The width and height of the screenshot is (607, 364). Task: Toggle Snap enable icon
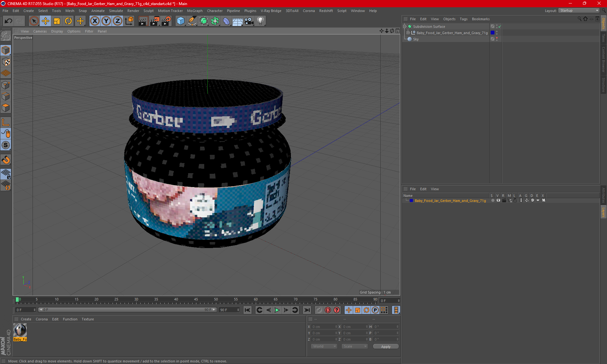6,145
